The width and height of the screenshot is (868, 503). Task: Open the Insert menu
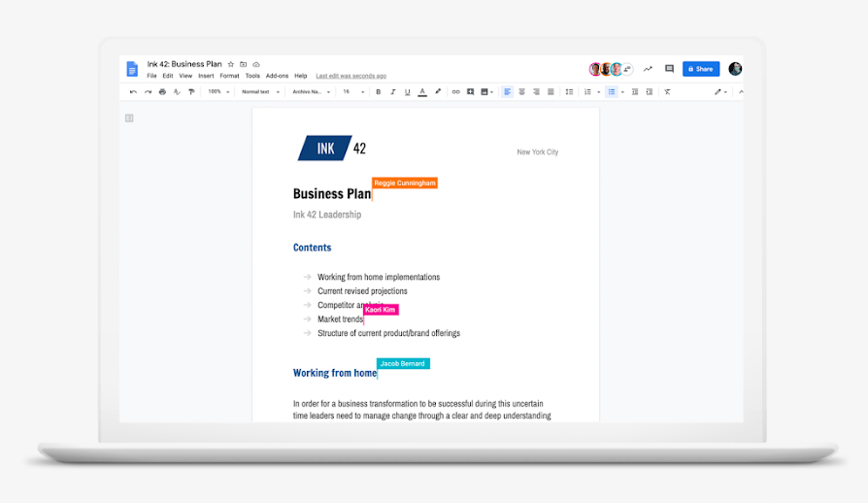click(x=206, y=76)
